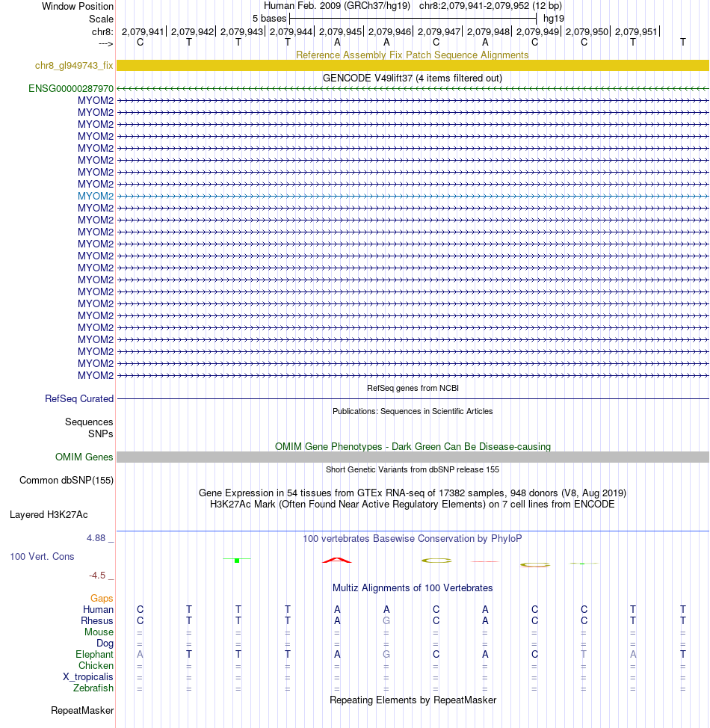Click the C logo under 2,079,949

[535, 564]
